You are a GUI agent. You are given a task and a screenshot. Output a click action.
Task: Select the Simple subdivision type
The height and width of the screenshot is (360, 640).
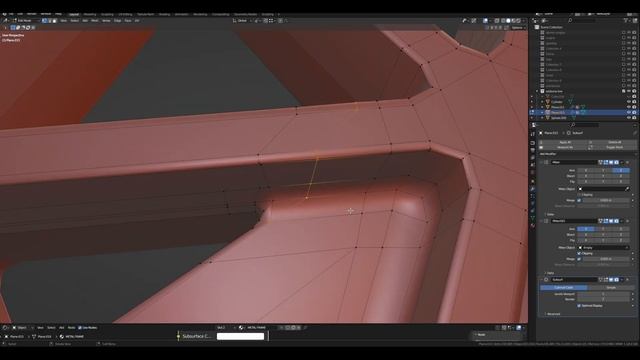point(611,287)
